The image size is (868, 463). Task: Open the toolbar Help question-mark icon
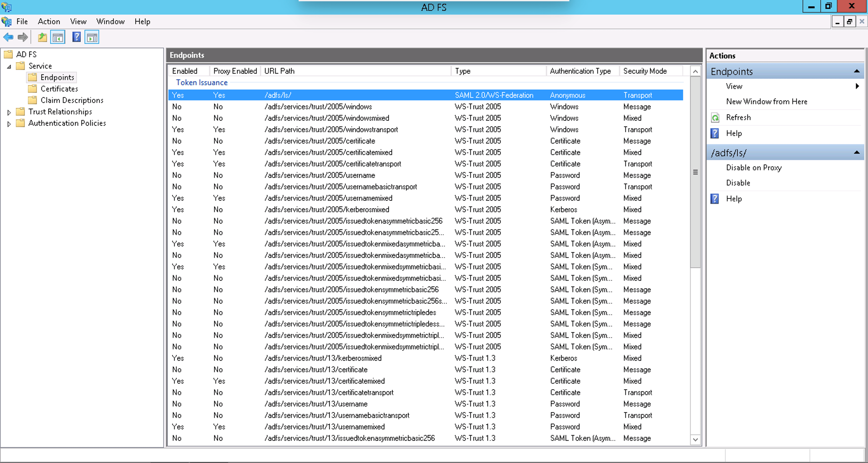pyautogui.click(x=76, y=37)
